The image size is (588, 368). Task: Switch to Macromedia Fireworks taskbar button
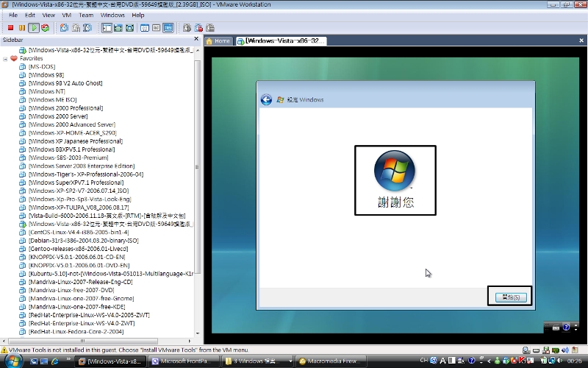click(x=331, y=361)
